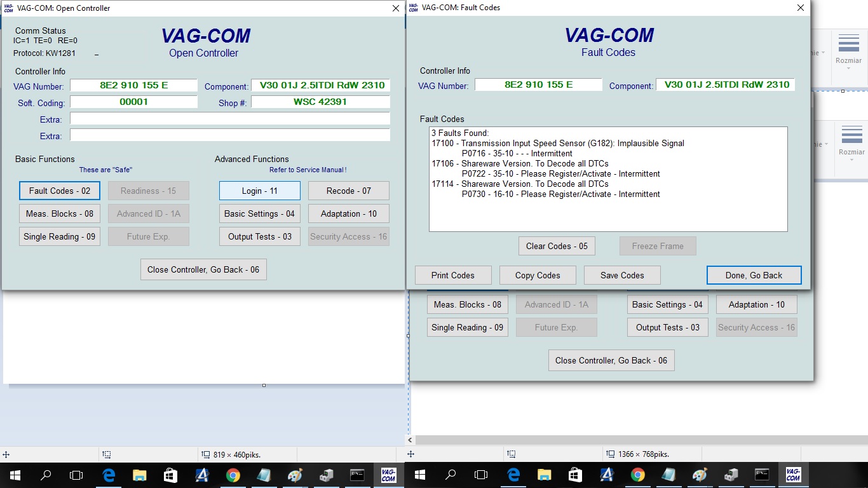Open Task View from the right-hand taskbar
This screenshot has height=488, width=868.
click(x=481, y=475)
